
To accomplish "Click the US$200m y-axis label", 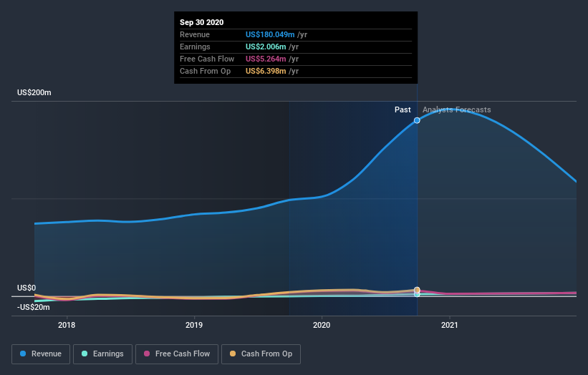I will (x=34, y=92).
